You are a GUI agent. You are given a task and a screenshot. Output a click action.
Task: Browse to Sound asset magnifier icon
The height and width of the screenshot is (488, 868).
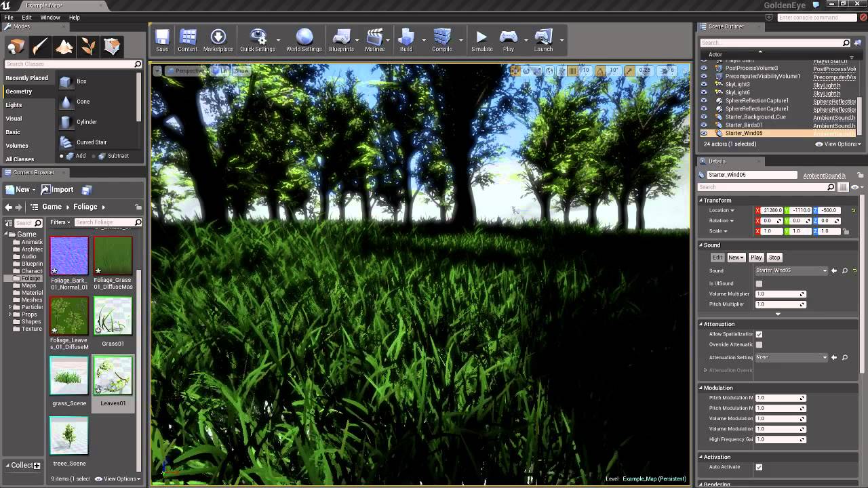pyautogui.click(x=845, y=270)
